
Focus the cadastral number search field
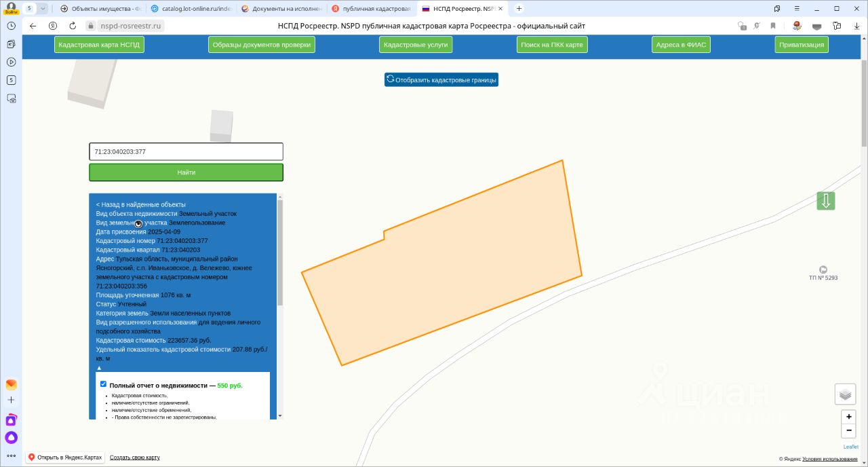point(186,151)
